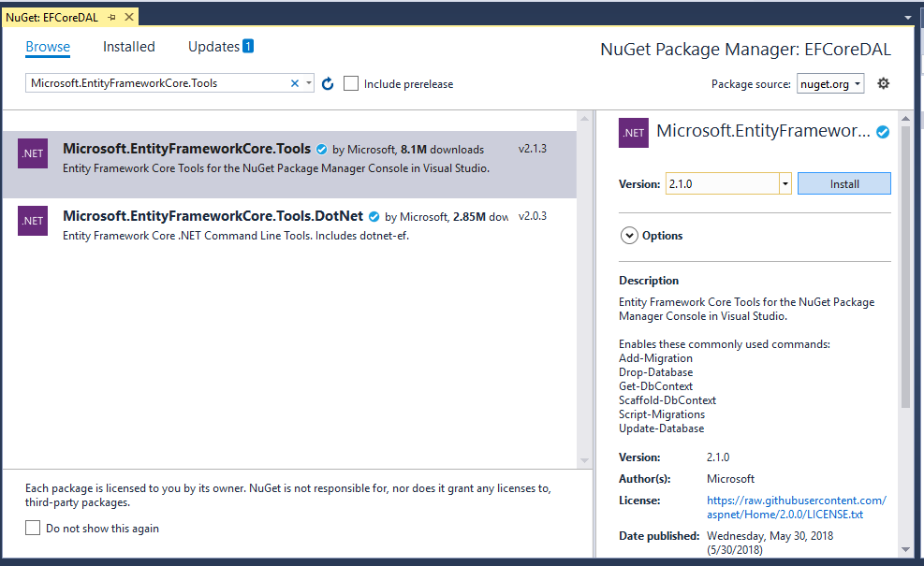Click the details pane scrollbar thumb

click(x=905, y=267)
